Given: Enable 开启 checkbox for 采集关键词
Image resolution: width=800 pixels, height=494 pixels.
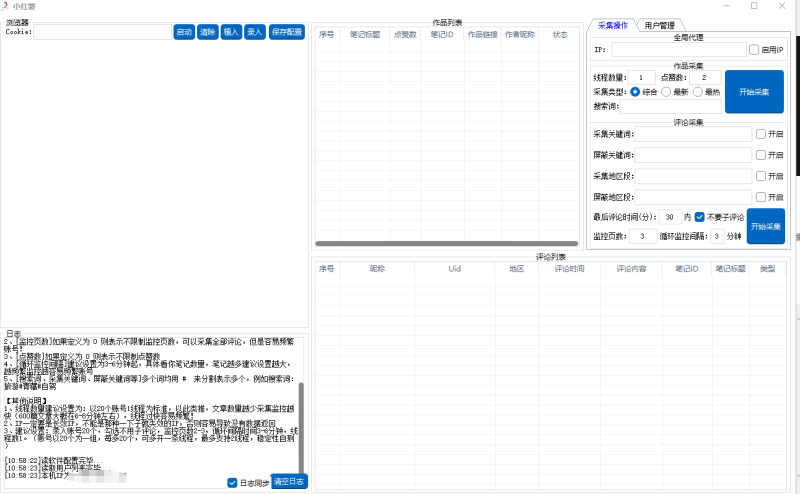Looking at the screenshot, I should (761, 134).
